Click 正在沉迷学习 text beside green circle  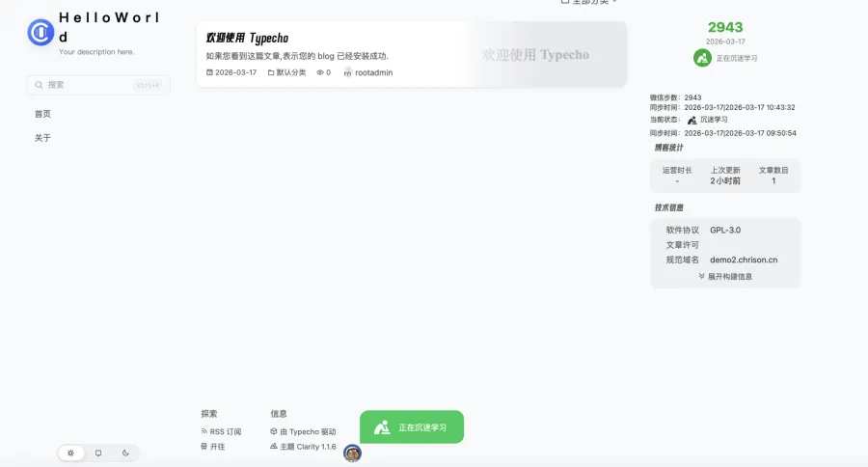[x=737, y=58]
